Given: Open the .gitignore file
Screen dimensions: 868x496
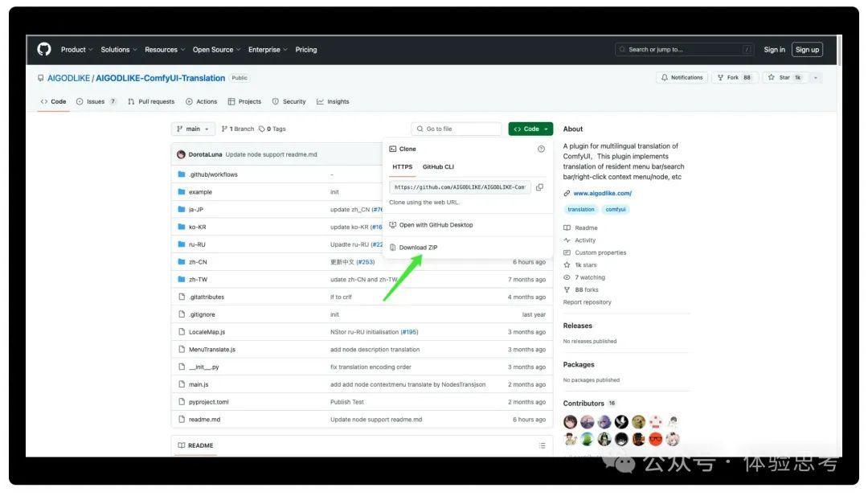Looking at the screenshot, I should (x=202, y=314).
